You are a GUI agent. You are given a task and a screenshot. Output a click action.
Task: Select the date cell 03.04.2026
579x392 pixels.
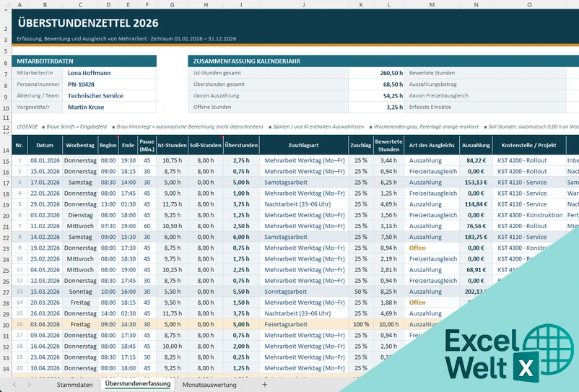click(45, 324)
